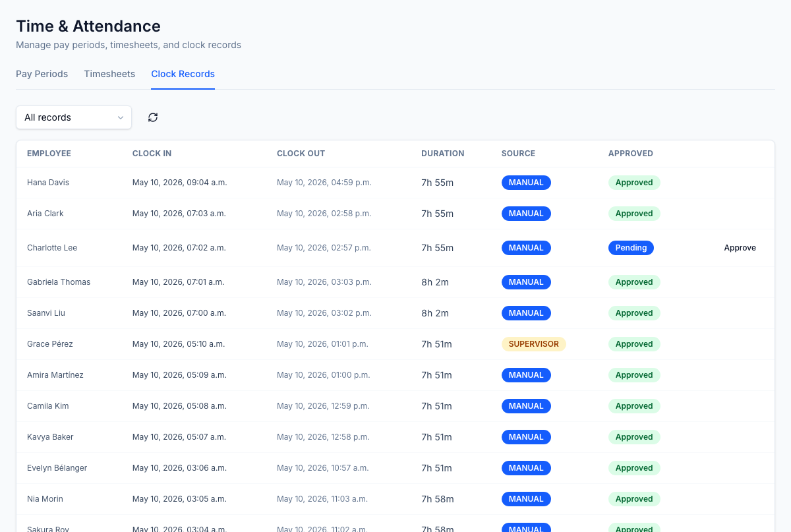Click Approved badge in Saanvi Liu row
This screenshot has width=791, height=532.
click(634, 313)
